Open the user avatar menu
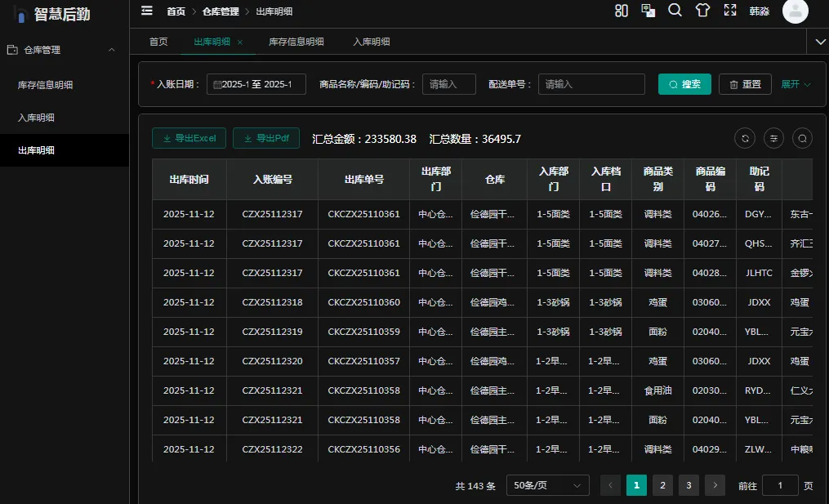Screen dimensions: 829x504 (x=796, y=11)
